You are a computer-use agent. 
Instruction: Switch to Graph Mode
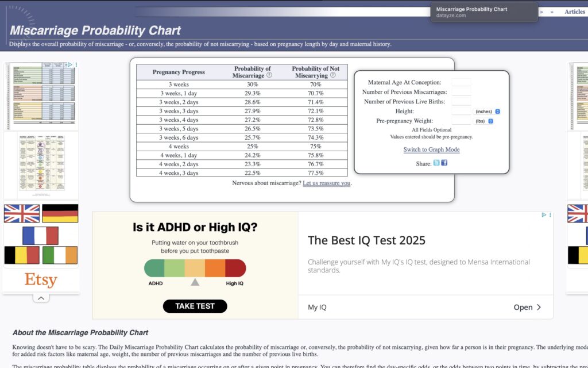click(x=431, y=149)
